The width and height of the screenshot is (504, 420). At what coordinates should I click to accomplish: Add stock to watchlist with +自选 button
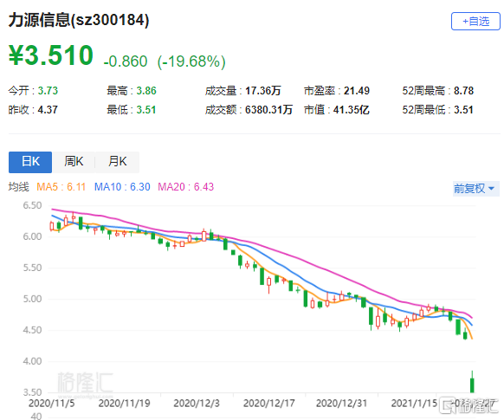point(475,21)
